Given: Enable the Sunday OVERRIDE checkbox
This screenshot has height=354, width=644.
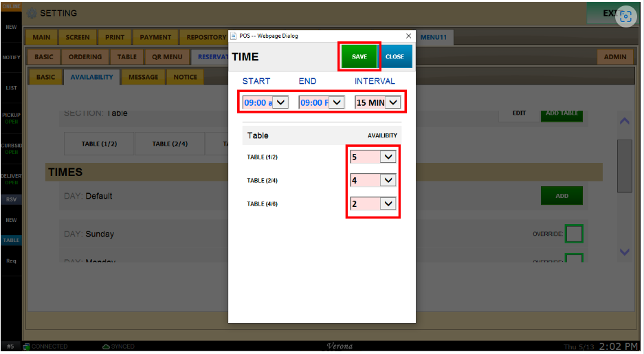Looking at the screenshot, I should (x=573, y=234).
